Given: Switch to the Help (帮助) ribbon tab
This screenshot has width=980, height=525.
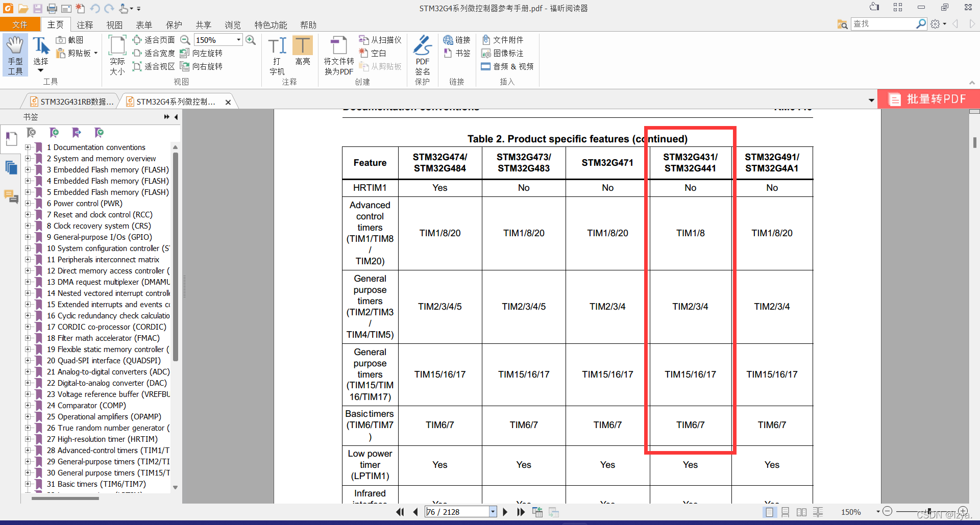Looking at the screenshot, I should tap(308, 24).
